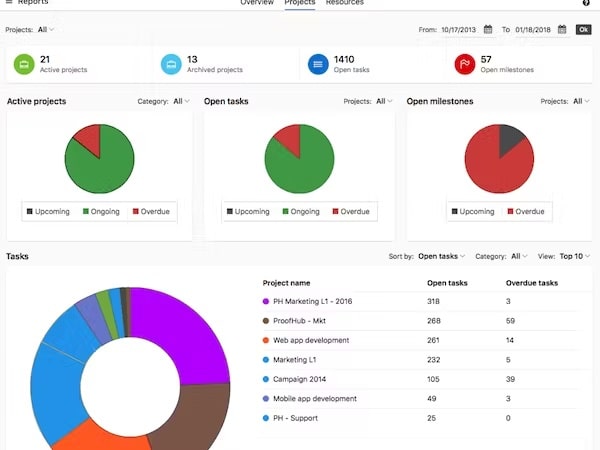Viewport: 600px width, 450px height.
Task: Select project PH - Support
Action: point(295,418)
